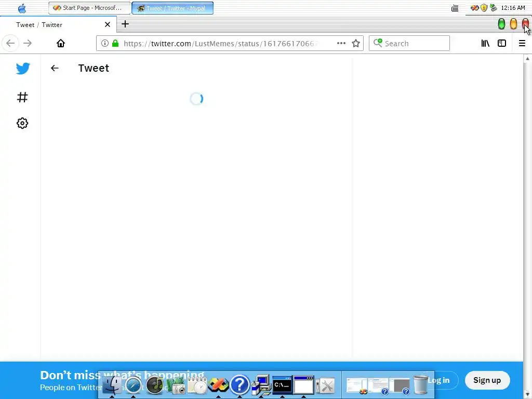Open the network computers dock icon

tap(261, 385)
